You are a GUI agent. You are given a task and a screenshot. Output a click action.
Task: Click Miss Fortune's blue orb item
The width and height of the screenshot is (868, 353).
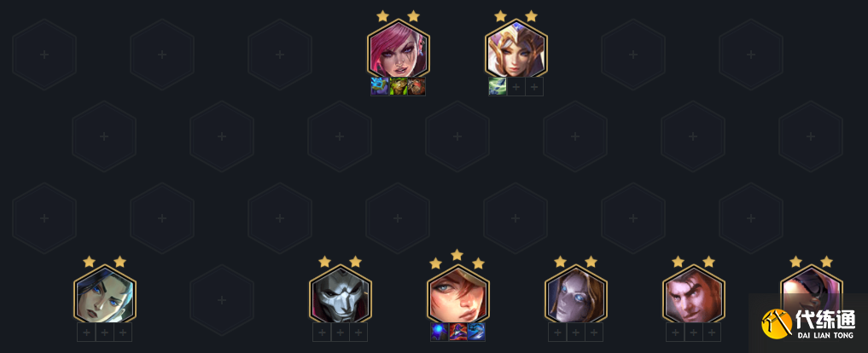click(440, 332)
